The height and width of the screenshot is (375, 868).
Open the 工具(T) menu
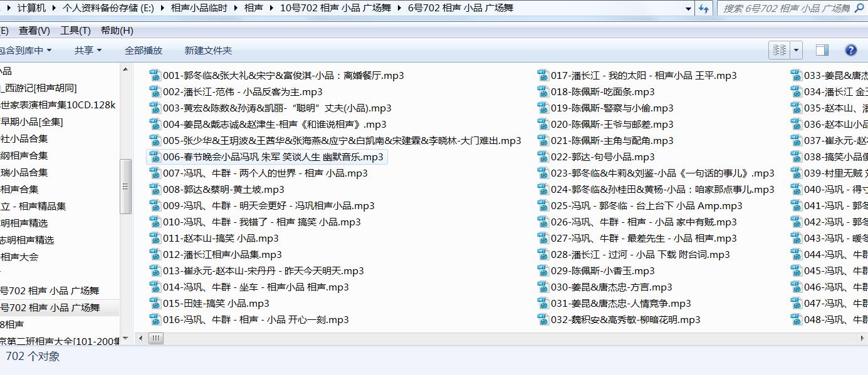coord(75,31)
